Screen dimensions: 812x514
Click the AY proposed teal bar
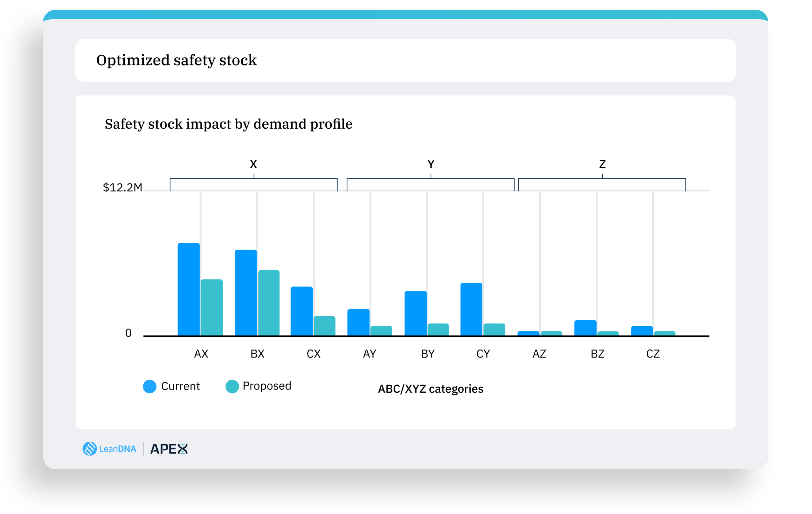pos(381,331)
